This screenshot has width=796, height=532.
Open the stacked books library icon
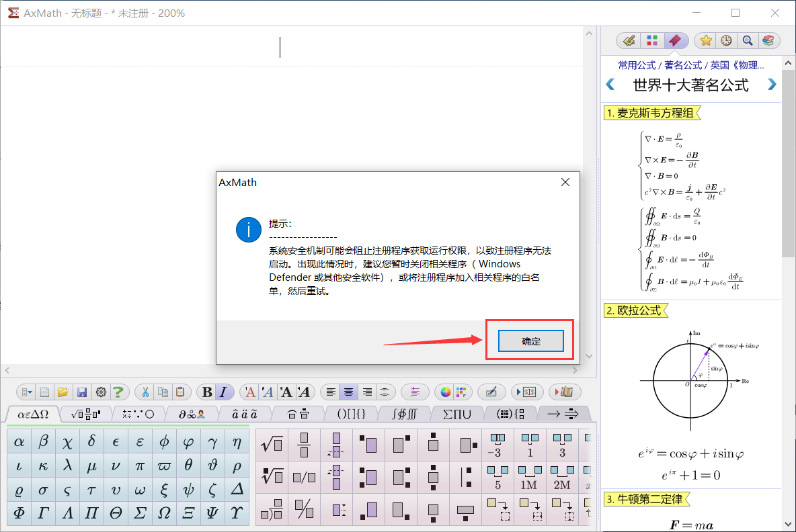(768, 41)
